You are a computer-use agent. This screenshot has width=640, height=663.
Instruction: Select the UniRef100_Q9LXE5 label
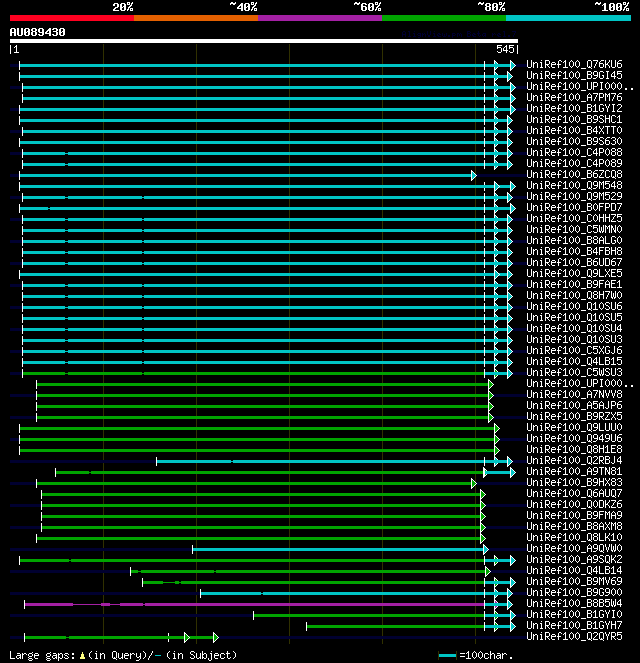(574, 273)
